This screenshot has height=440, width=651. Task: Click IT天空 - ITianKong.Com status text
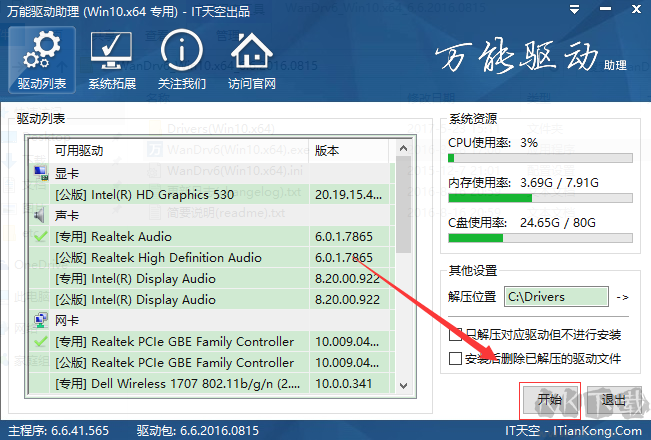click(x=573, y=430)
